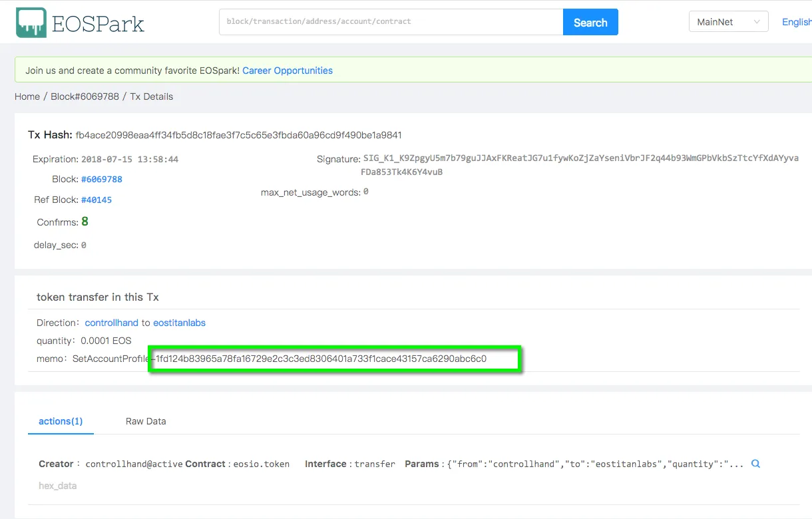Open block link #6069788
The height and width of the screenshot is (519, 812).
coord(102,180)
